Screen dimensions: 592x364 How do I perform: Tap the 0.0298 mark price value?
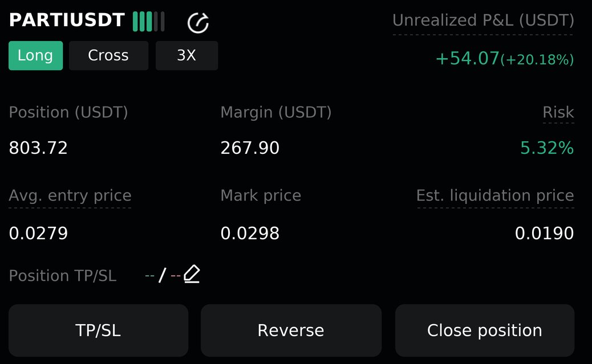tap(250, 233)
